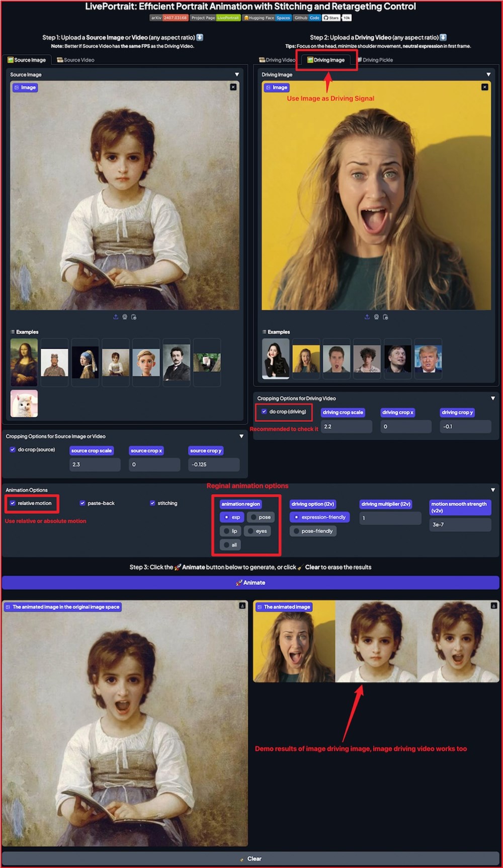
Task: Collapse the Source Image panel arrow
Action: pyautogui.click(x=237, y=74)
